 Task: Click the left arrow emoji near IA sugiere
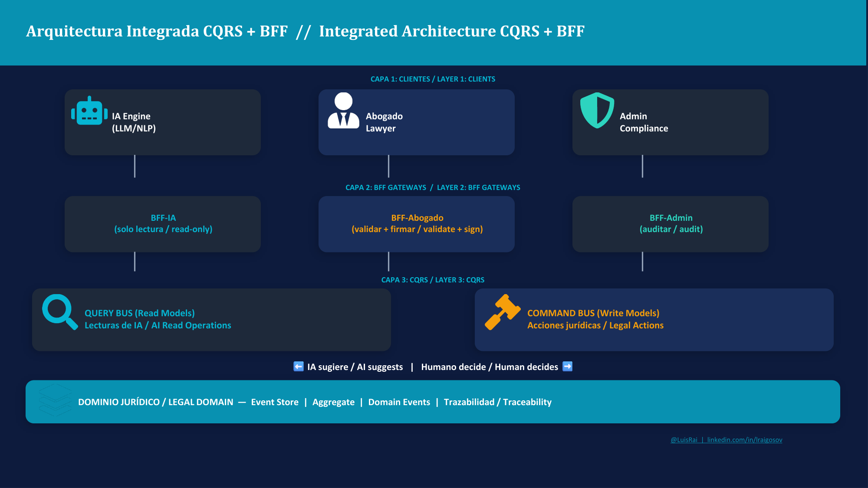[x=299, y=367]
